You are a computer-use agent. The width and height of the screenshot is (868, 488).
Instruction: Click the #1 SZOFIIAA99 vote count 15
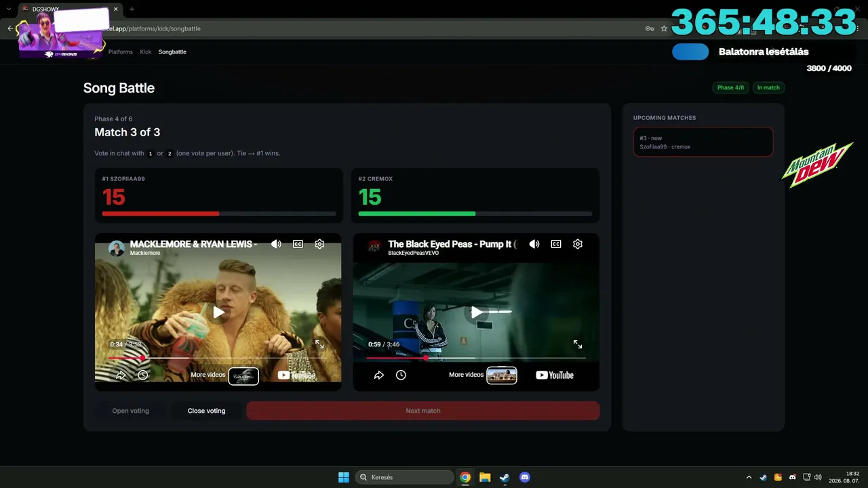114,197
